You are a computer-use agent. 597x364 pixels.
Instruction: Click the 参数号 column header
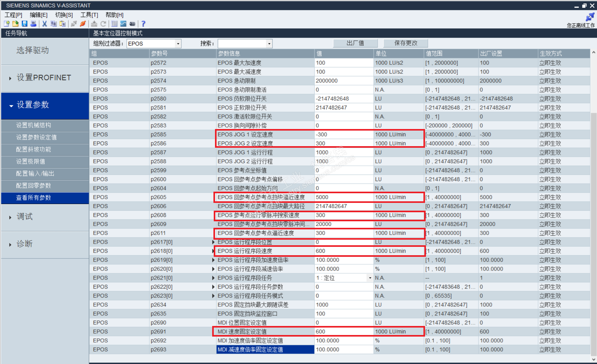[183, 54]
